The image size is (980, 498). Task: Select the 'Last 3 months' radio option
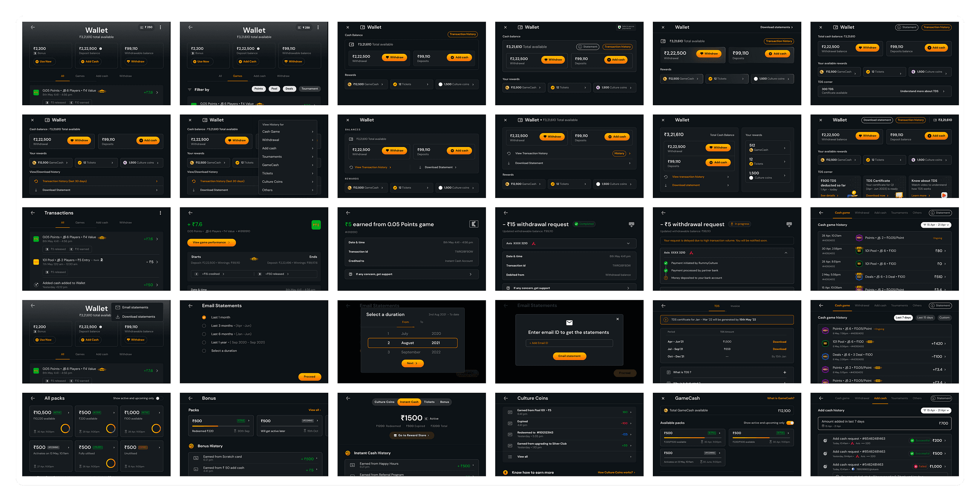(204, 326)
